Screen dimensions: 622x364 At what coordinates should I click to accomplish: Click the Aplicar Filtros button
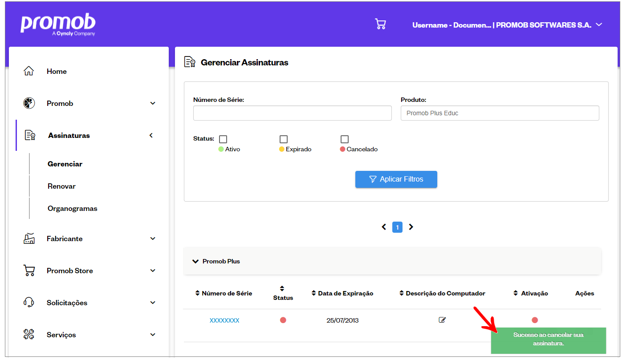[x=396, y=179]
